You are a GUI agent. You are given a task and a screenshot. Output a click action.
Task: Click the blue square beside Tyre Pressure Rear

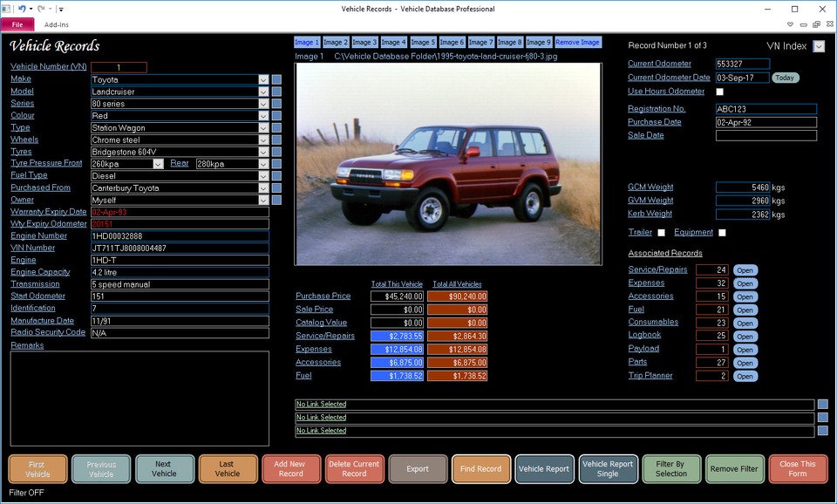276,164
